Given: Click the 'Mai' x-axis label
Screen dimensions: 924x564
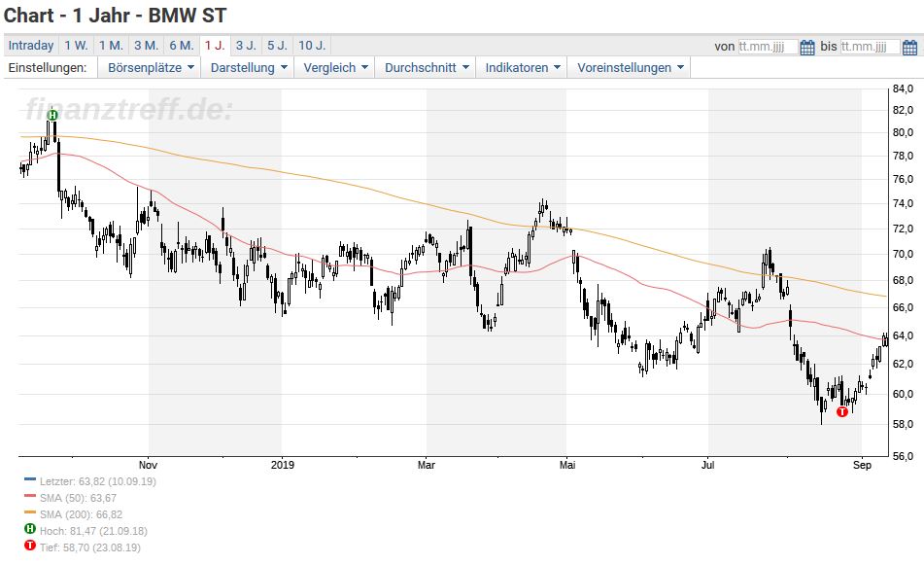Looking at the screenshot, I should coord(567,465).
